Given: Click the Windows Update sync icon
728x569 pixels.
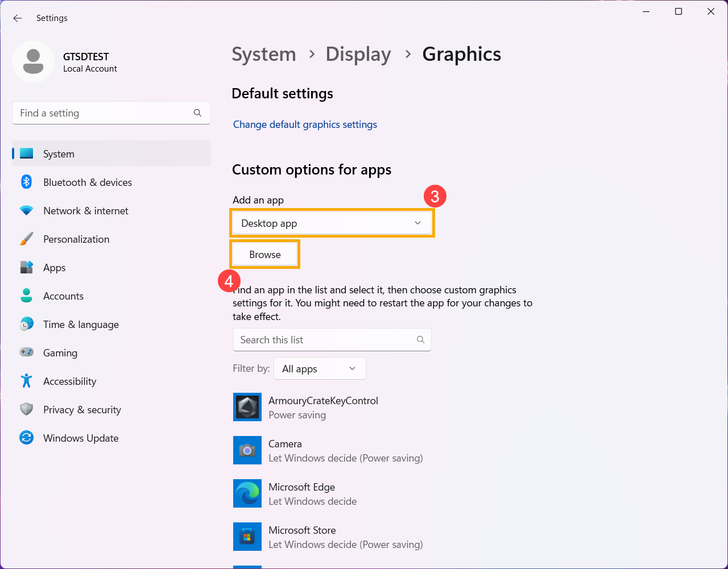Looking at the screenshot, I should pos(26,438).
